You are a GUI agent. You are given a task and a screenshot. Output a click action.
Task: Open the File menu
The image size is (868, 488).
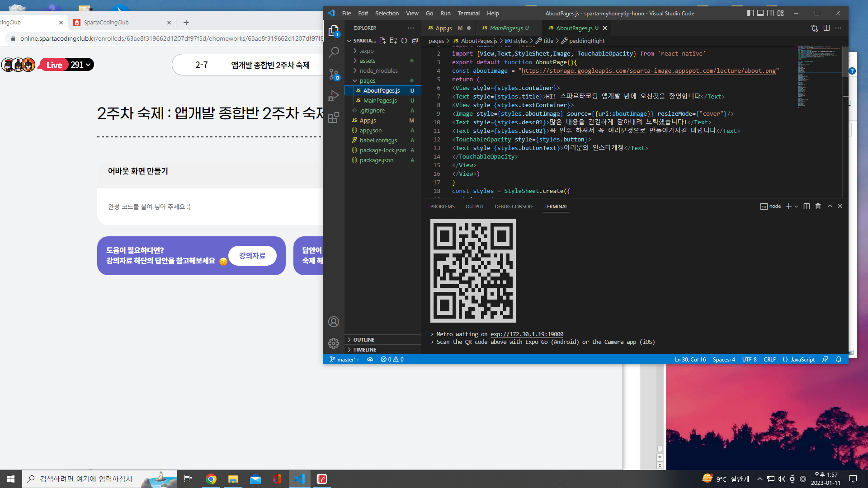pos(346,13)
